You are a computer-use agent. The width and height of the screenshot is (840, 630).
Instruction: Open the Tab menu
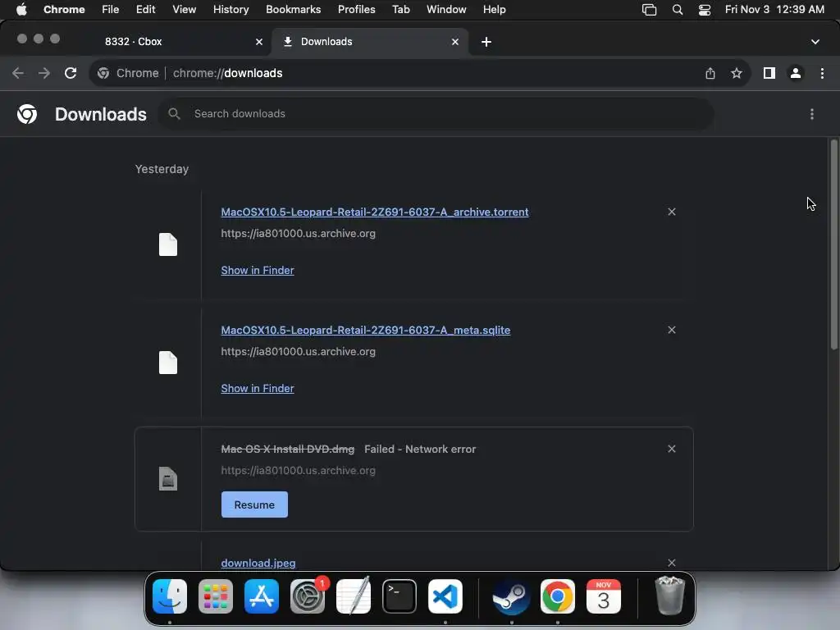[400, 10]
